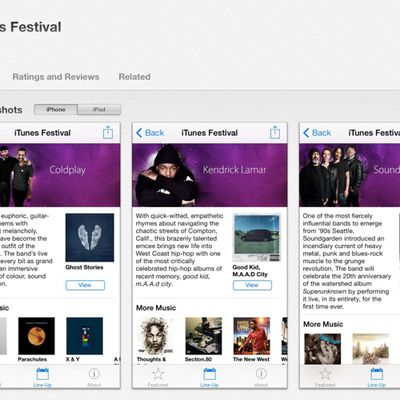This screenshot has width=400, height=400.
Task: Click 'More Music' heading in Kendrick Lamar screenshot
Action: (x=156, y=308)
